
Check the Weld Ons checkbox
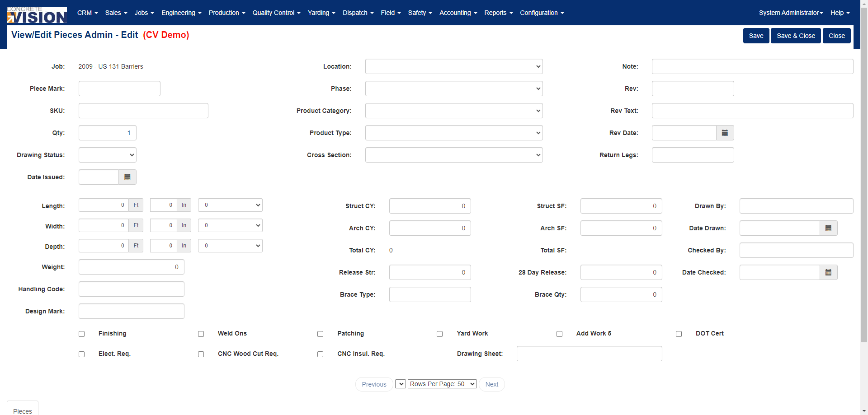(201, 334)
